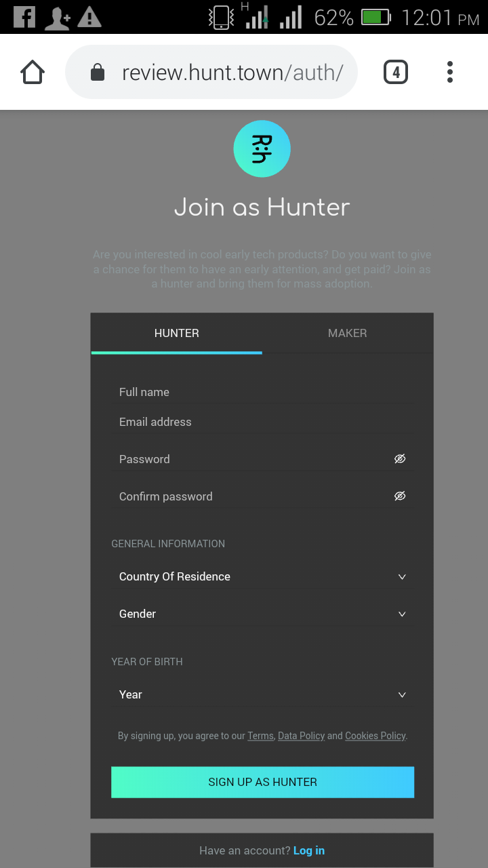488x868 pixels.
Task: Expand the Country Of Residence dropdown
Action: pos(262,576)
